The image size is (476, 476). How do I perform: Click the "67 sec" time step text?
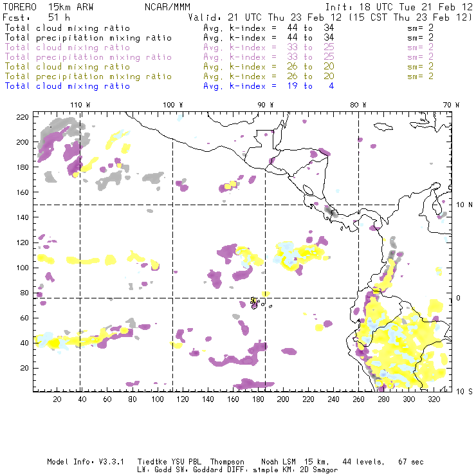tap(411, 462)
